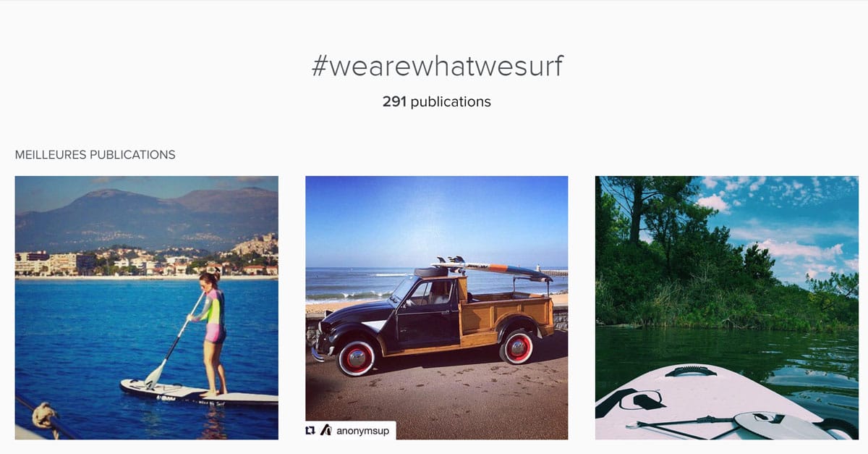Click the coastal town buildings in first photo

[109, 263]
